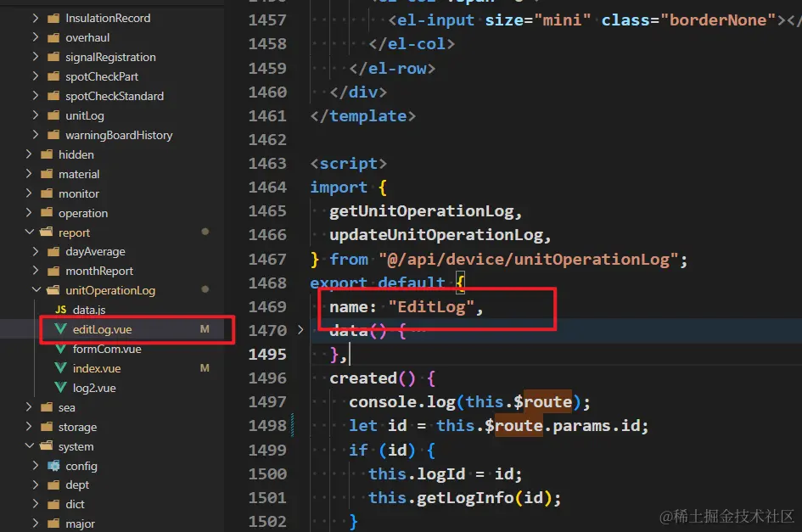Click the console.log call on line 1497
The height and width of the screenshot is (532, 802).
pos(469,402)
